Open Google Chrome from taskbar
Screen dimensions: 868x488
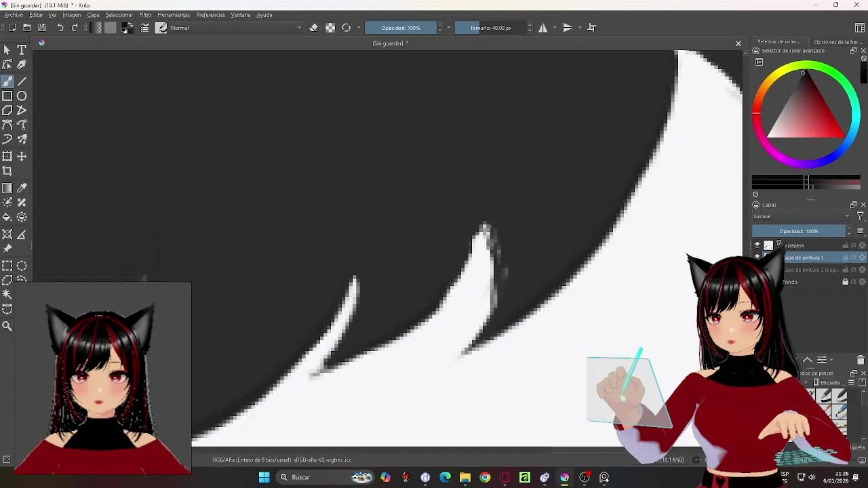click(485, 477)
